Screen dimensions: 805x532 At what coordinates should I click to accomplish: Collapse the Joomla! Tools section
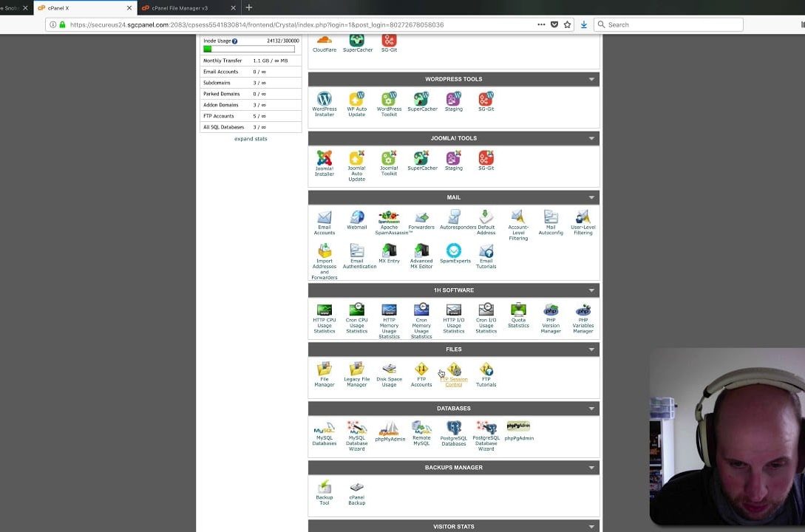591,138
